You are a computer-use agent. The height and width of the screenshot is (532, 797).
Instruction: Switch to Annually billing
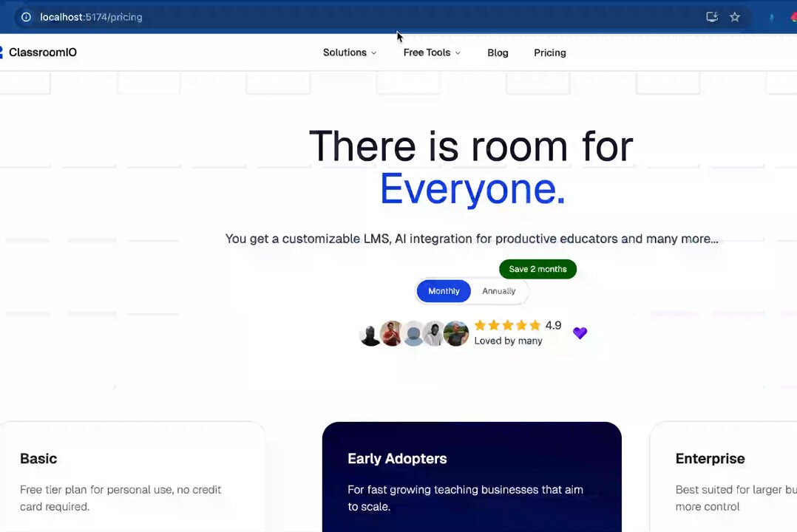click(498, 291)
